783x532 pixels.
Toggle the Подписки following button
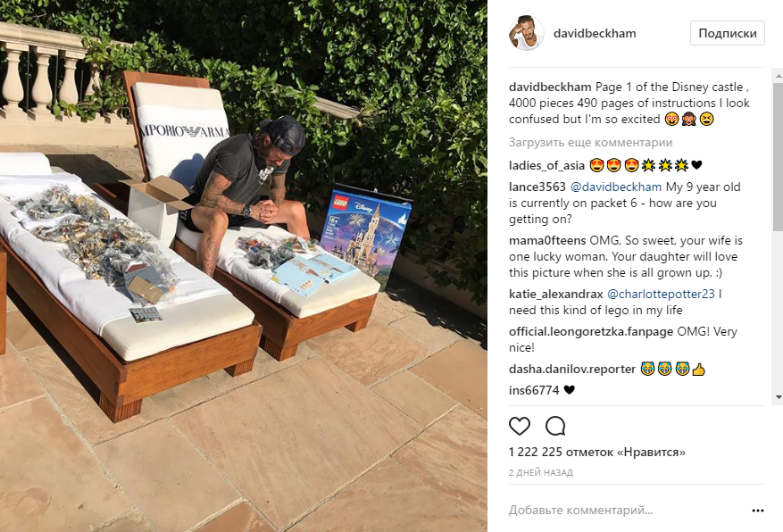coord(727,33)
